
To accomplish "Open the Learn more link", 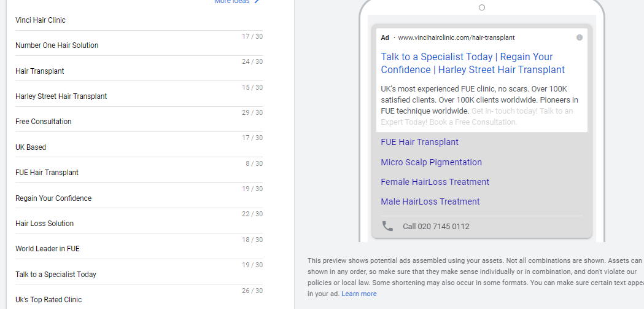I will pos(359,294).
